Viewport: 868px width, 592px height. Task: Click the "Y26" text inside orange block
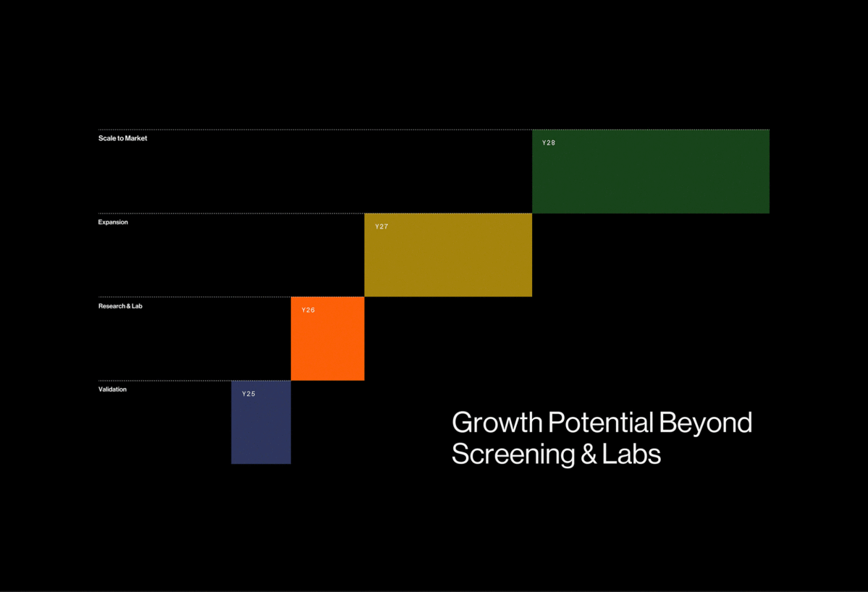click(x=308, y=310)
